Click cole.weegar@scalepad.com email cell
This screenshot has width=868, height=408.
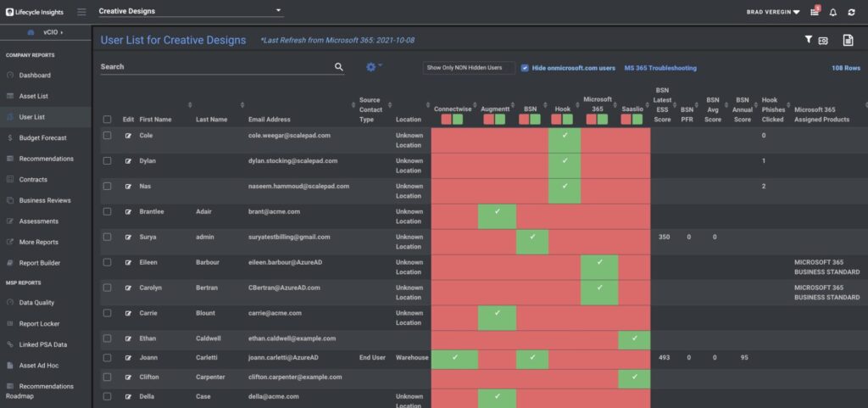tap(291, 136)
